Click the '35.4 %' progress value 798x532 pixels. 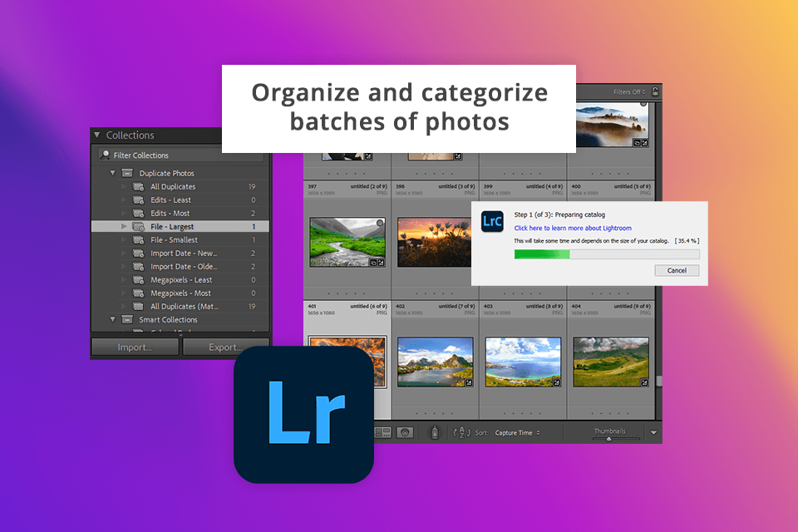pos(687,241)
